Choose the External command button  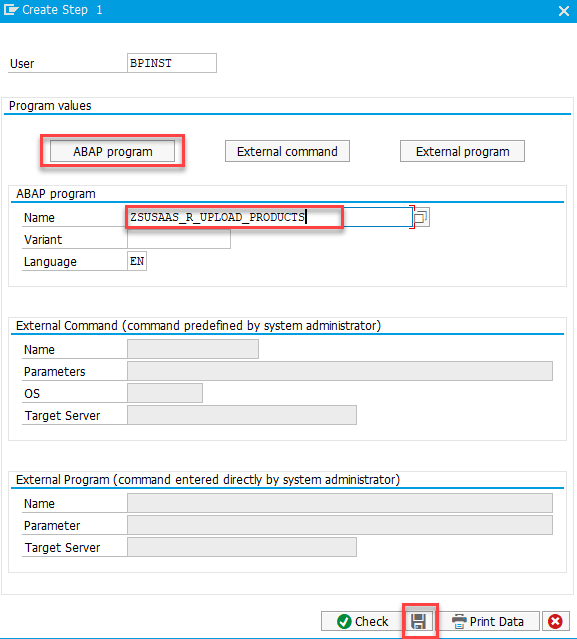[x=287, y=151]
